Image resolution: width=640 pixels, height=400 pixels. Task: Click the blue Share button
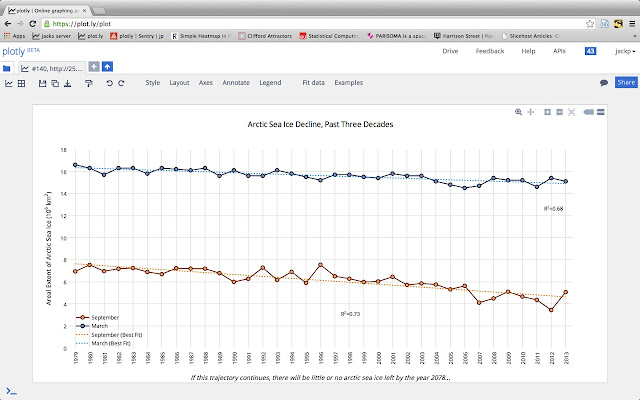tap(626, 82)
